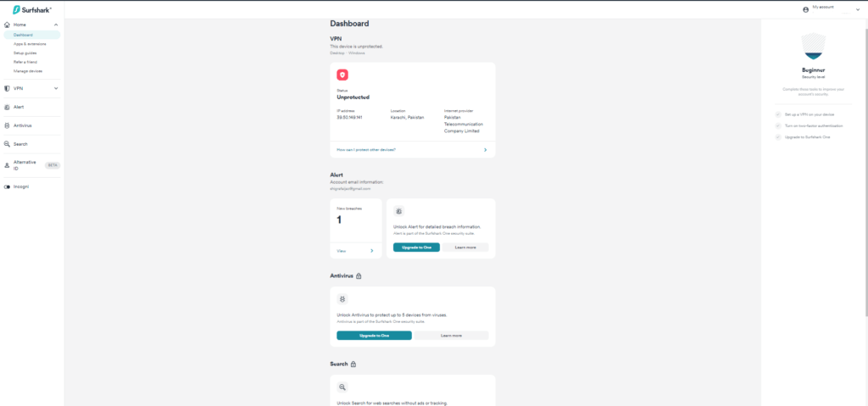
Task: Open Dashboard in the sidebar
Action: coord(31,35)
